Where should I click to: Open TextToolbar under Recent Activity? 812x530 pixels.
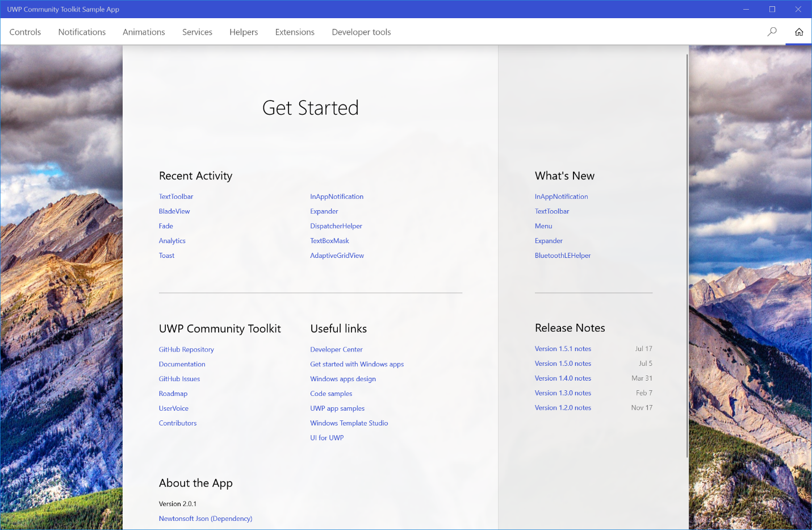click(176, 197)
